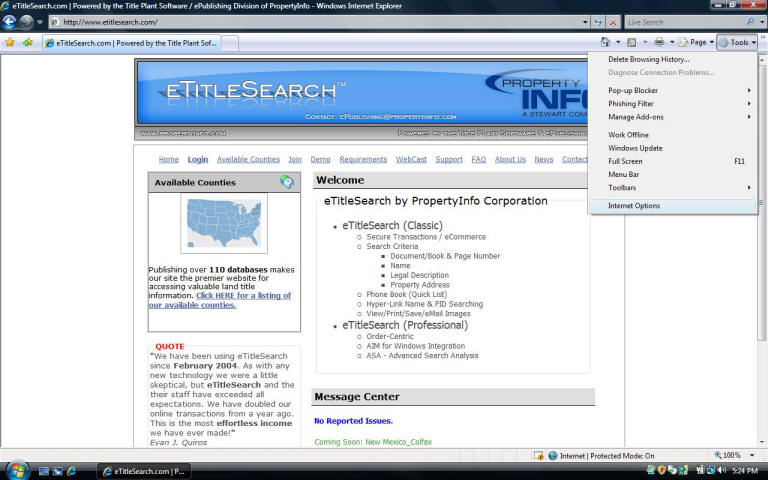Open a new blank tab
The width and height of the screenshot is (768, 480).
230,43
